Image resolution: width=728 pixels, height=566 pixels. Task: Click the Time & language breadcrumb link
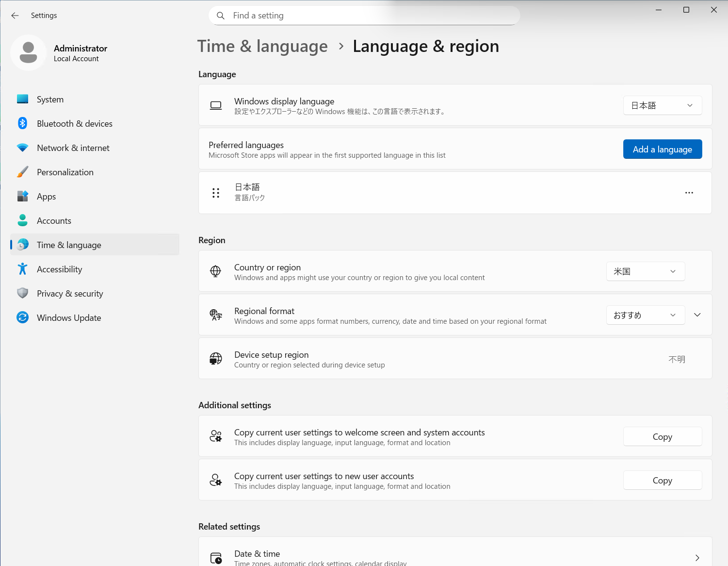click(x=262, y=47)
